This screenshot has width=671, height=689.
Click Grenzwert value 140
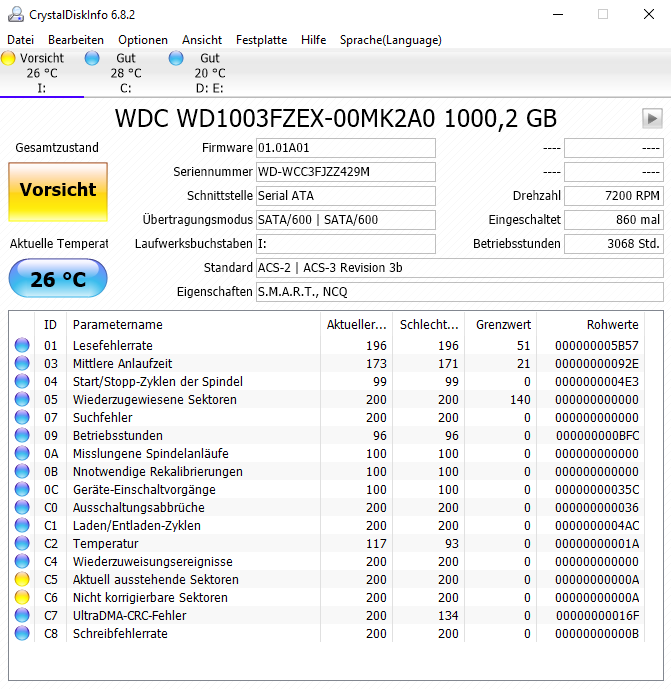click(x=520, y=400)
